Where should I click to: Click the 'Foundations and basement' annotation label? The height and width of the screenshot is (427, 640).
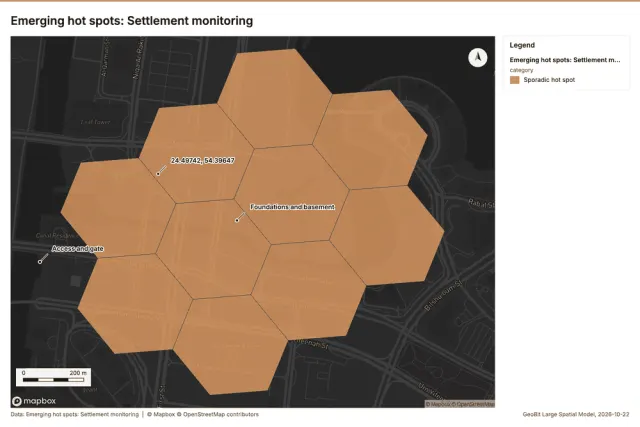coord(292,207)
